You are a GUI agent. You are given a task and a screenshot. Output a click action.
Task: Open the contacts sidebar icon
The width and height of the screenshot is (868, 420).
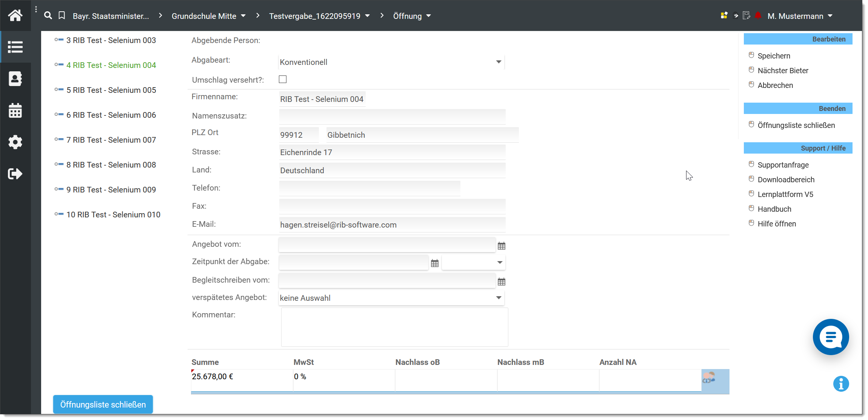click(15, 79)
